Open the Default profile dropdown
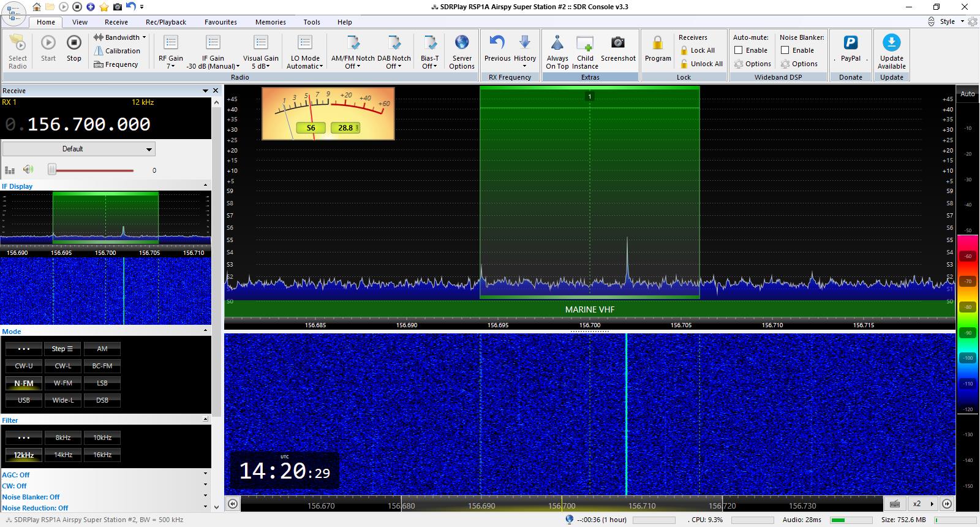The width and height of the screenshot is (980, 527). tap(78, 149)
